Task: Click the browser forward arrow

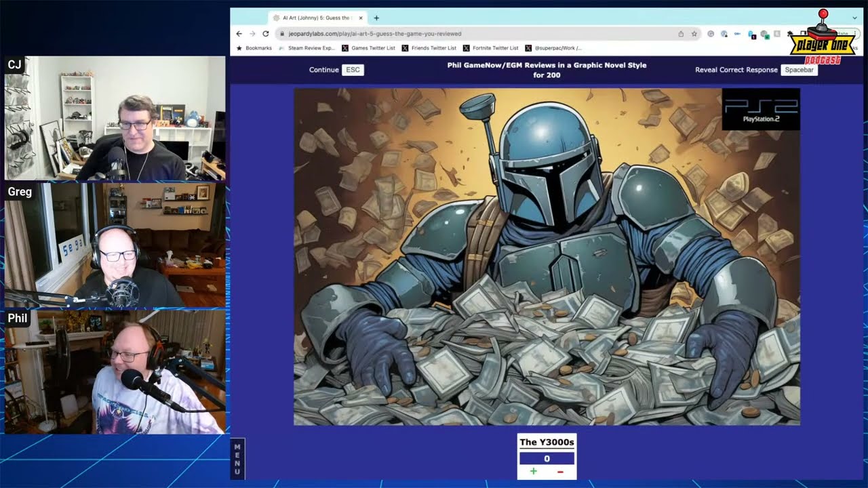Action: (252, 33)
